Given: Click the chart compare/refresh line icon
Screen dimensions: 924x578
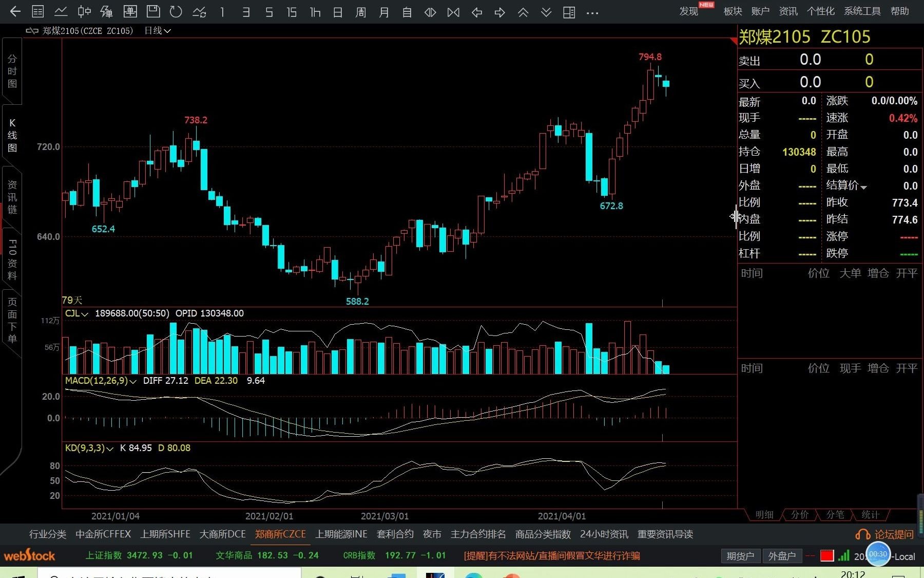Looking at the screenshot, I should (199, 11).
